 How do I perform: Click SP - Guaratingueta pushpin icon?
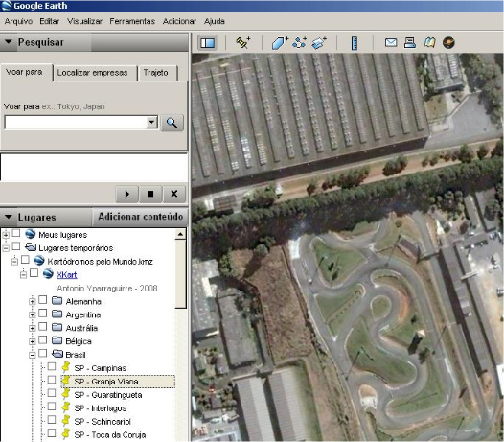[x=66, y=394]
